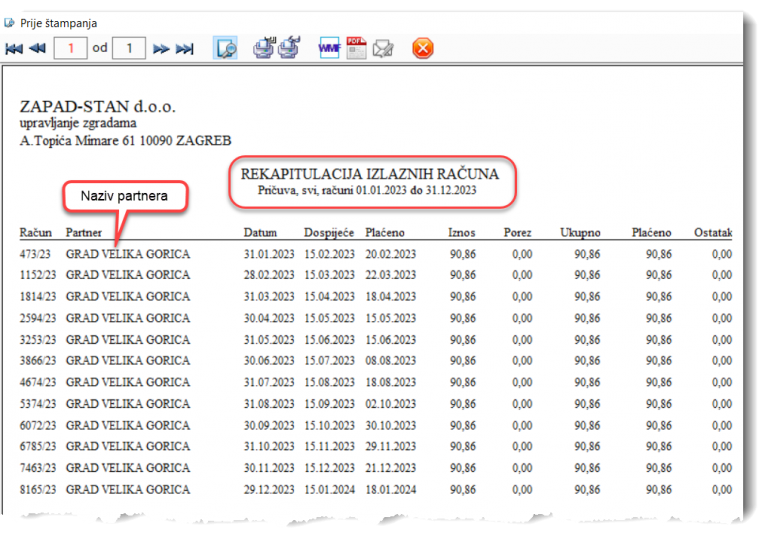
Task: Export report as WMF
Action: (x=329, y=48)
